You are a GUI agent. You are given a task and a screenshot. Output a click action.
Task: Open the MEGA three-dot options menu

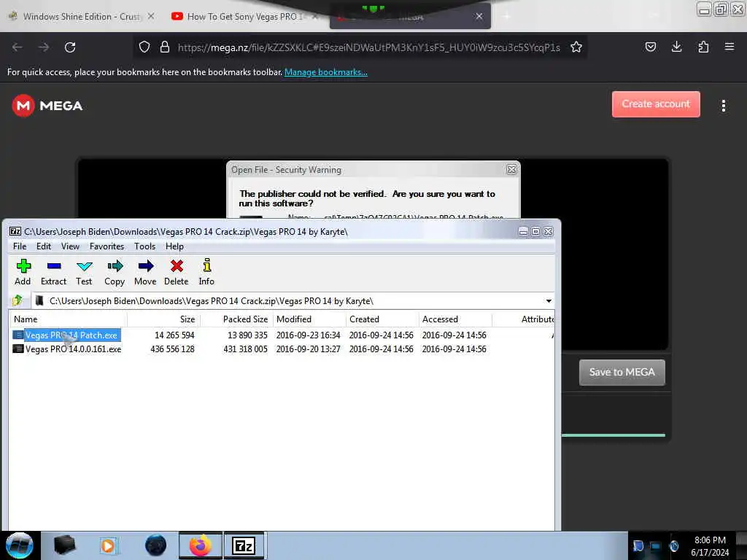tap(723, 106)
